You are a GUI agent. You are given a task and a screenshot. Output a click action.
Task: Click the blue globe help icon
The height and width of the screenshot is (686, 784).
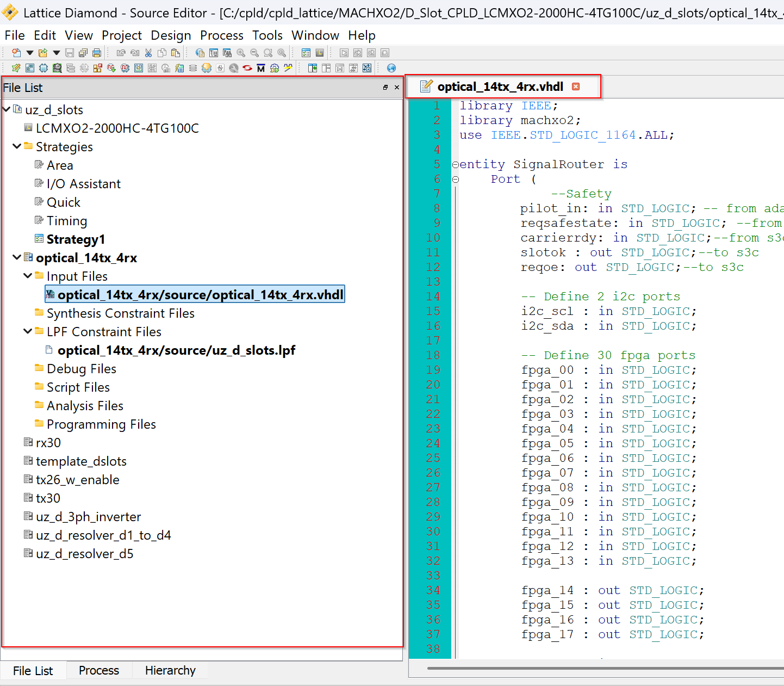point(391,68)
